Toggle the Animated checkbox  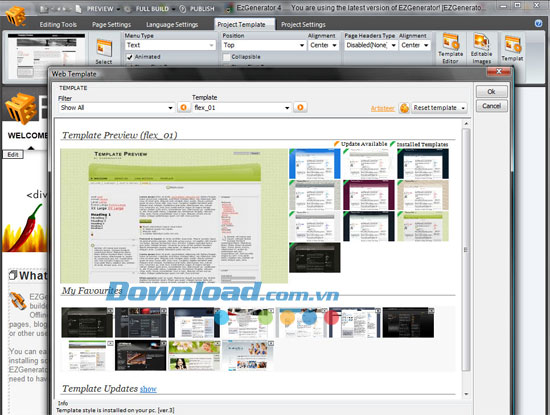(130, 57)
